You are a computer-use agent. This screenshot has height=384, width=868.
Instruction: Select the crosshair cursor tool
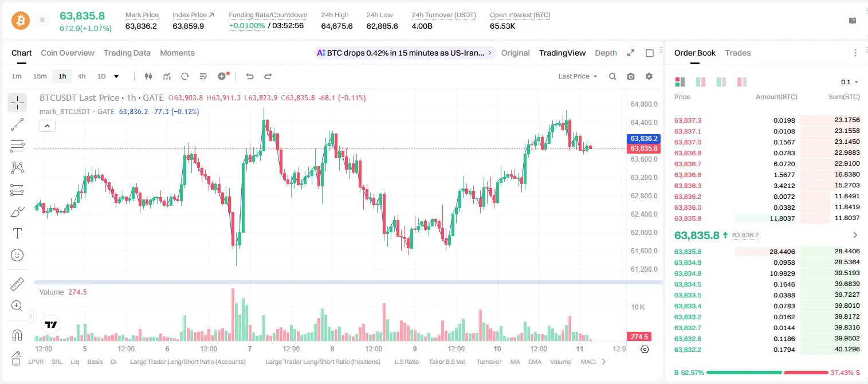(x=17, y=103)
